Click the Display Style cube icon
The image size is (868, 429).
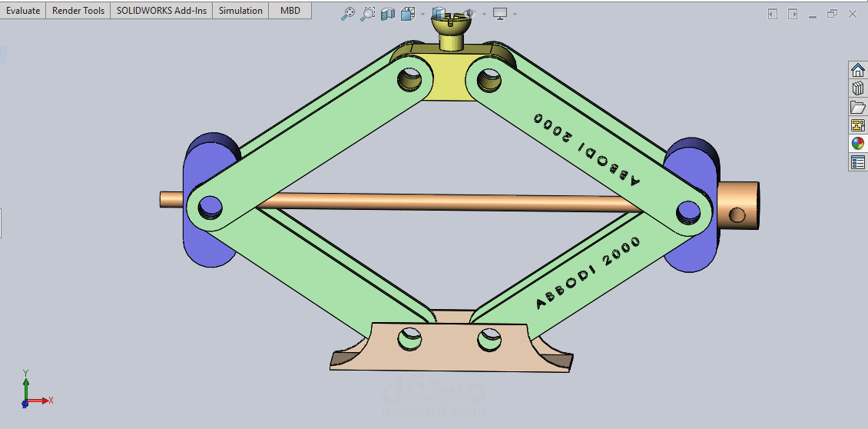pyautogui.click(x=439, y=14)
